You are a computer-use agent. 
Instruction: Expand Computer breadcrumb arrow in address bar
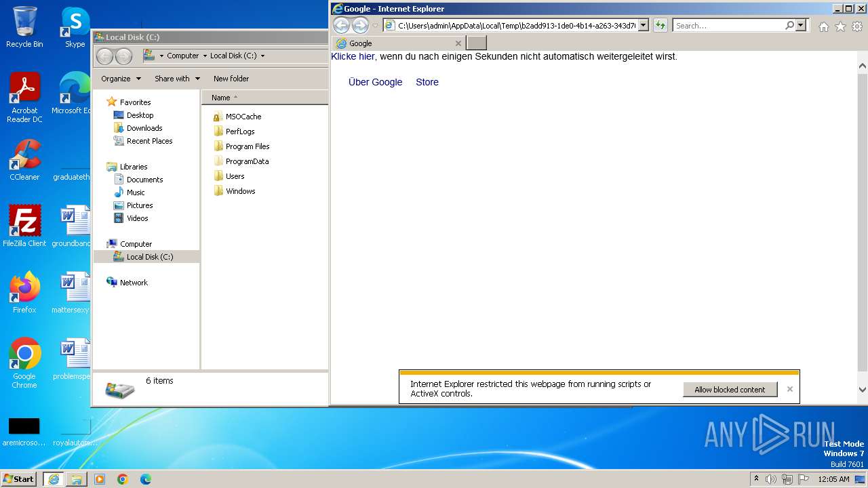click(204, 56)
